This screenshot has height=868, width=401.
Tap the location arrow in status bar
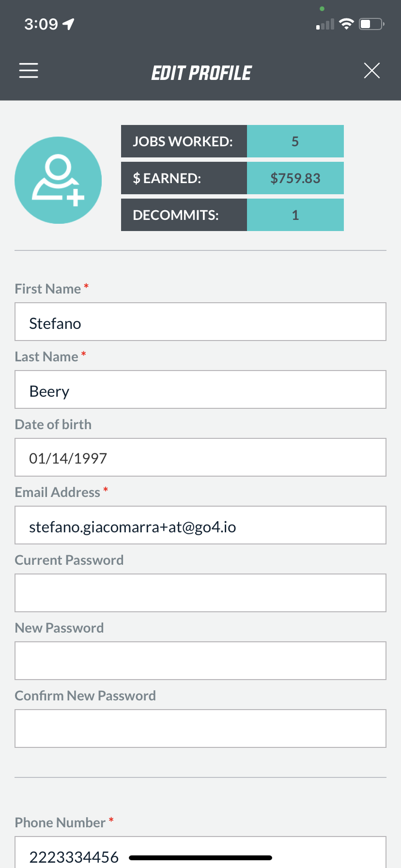(x=68, y=24)
